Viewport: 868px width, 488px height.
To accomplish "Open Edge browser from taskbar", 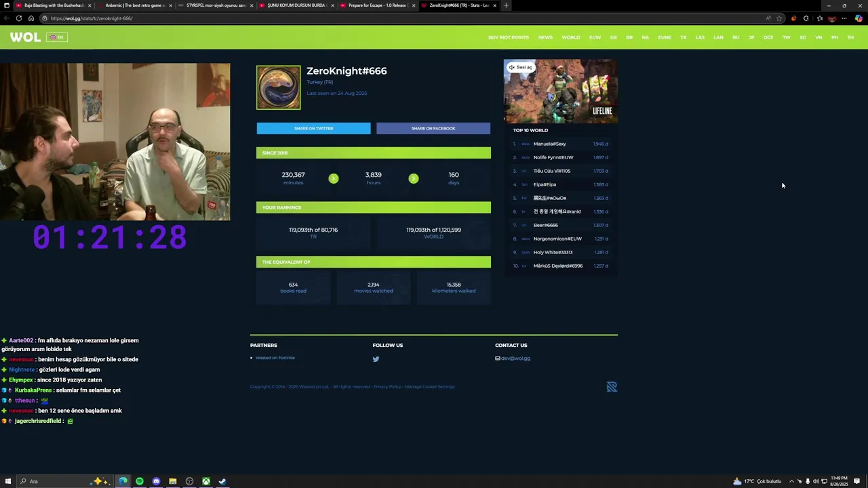I will pyautogui.click(x=123, y=481).
